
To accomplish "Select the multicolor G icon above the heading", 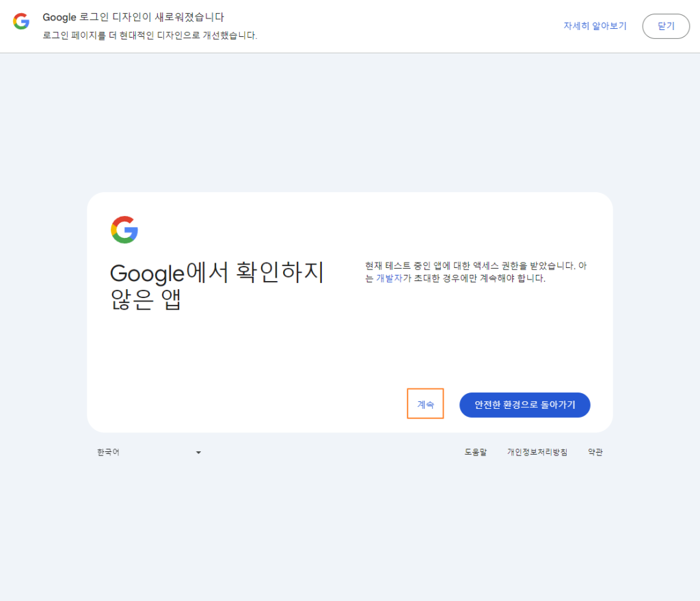I will [124, 230].
